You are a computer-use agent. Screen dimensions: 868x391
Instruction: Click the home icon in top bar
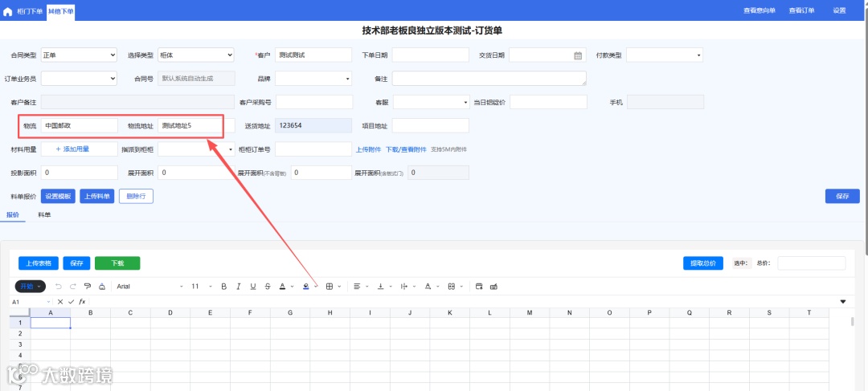click(x=8, y=11)
